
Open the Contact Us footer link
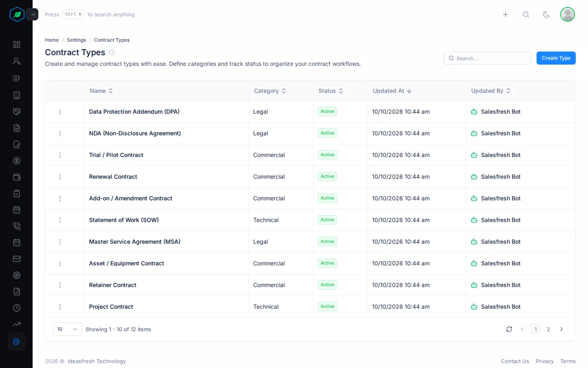point(515,361)
